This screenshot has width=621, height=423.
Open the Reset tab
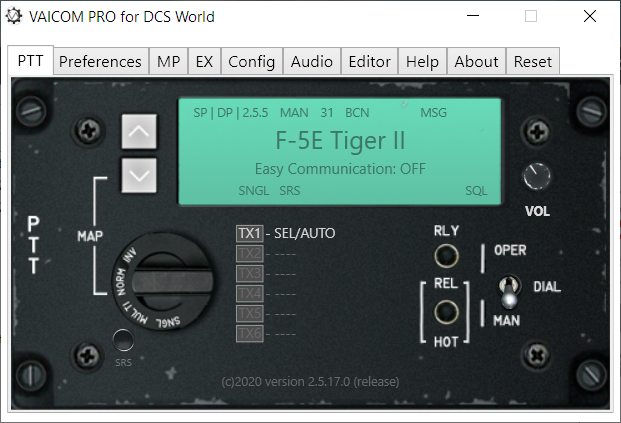pos(533,61)
